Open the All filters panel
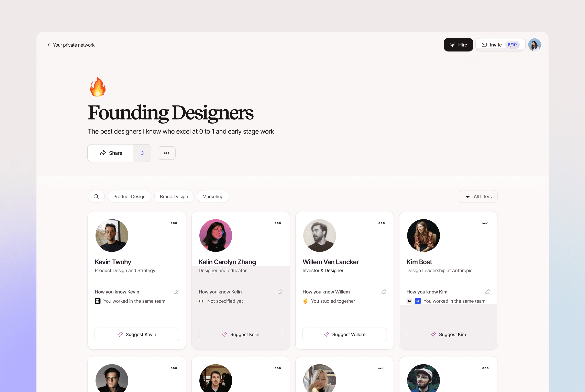Viewport: 585px width, 392px height. [478, 196]
